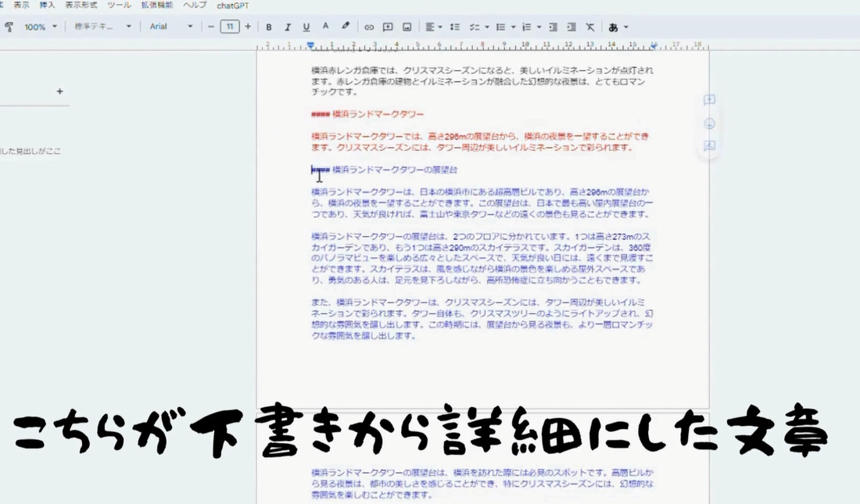Open the text color picker
The image size is (860, 504).
pos(326,27)
